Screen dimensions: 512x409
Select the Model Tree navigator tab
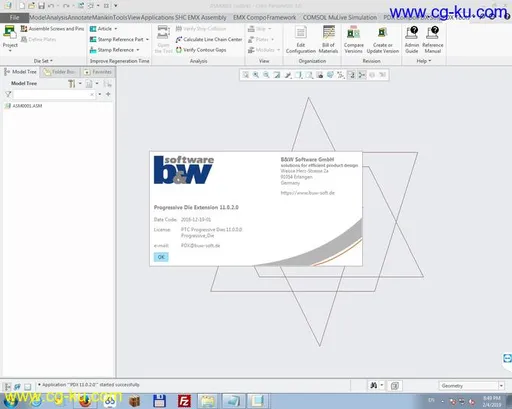(x=21, y=72)
